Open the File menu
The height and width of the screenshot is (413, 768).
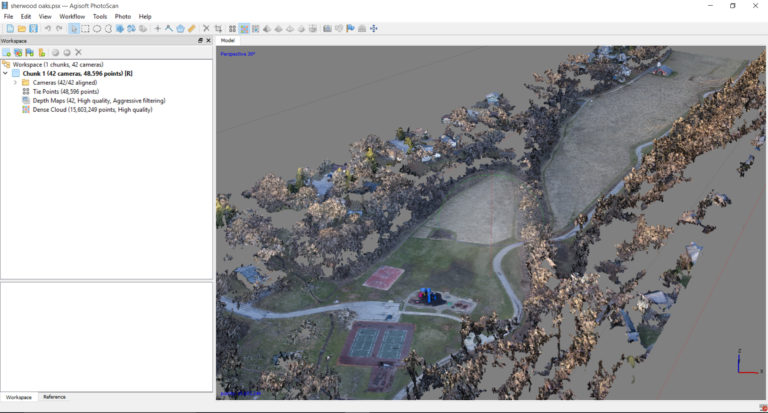click(x=8, y=16)
